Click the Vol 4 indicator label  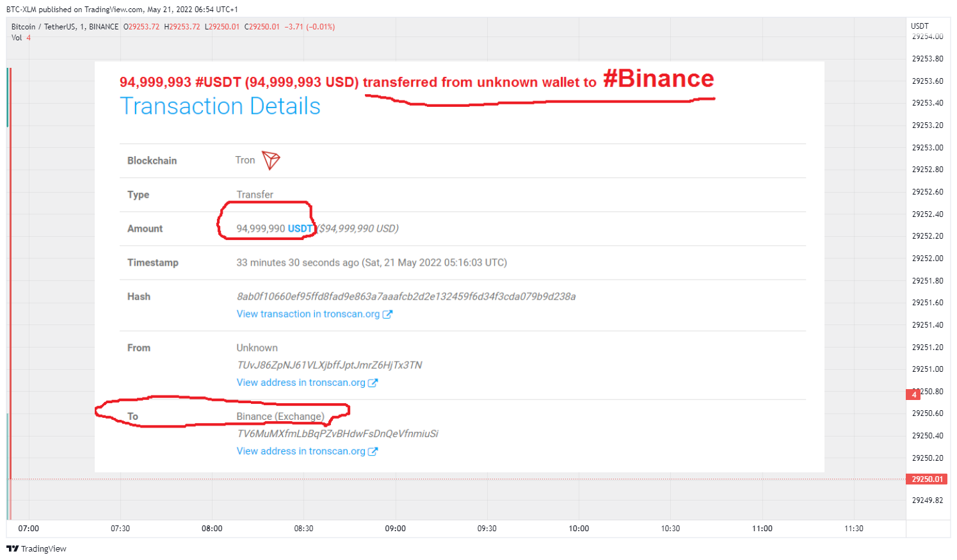coord(21,38)
